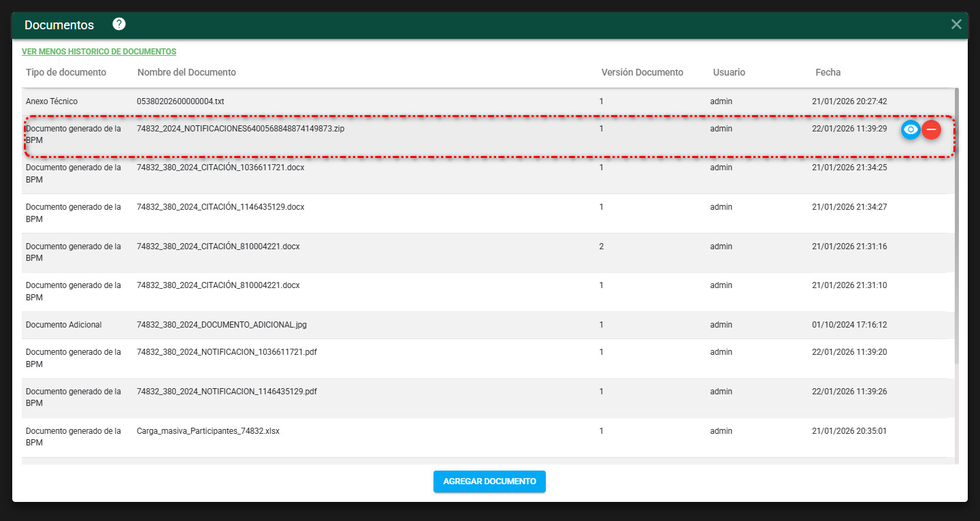Select the 05380202600000004.txt document row
The height and width of the screenshot is (521, 980).
(180, 101)
